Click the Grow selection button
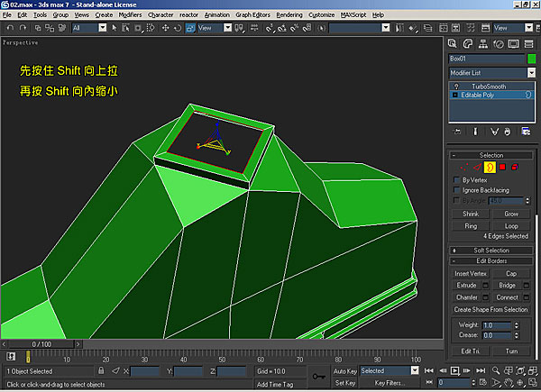The image size is (541, 392). [511, 214]
